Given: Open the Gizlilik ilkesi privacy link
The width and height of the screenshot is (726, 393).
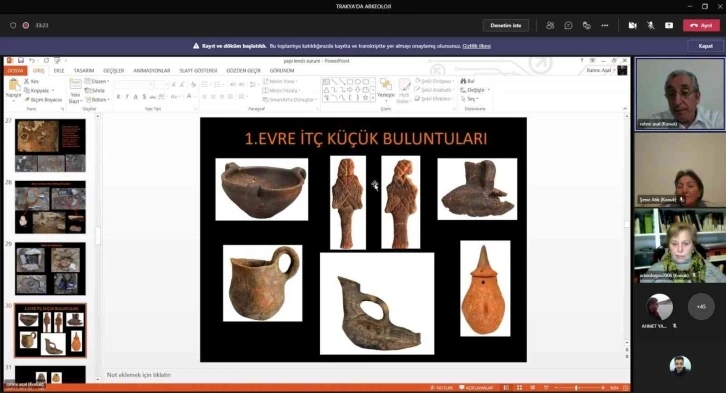Looking at the screenshot, I should [x=476, y=46].
